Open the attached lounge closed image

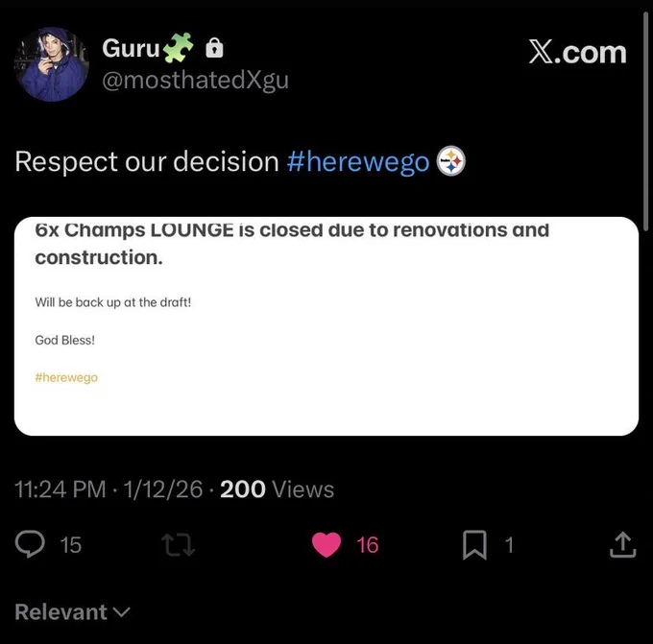click(326, 326)
